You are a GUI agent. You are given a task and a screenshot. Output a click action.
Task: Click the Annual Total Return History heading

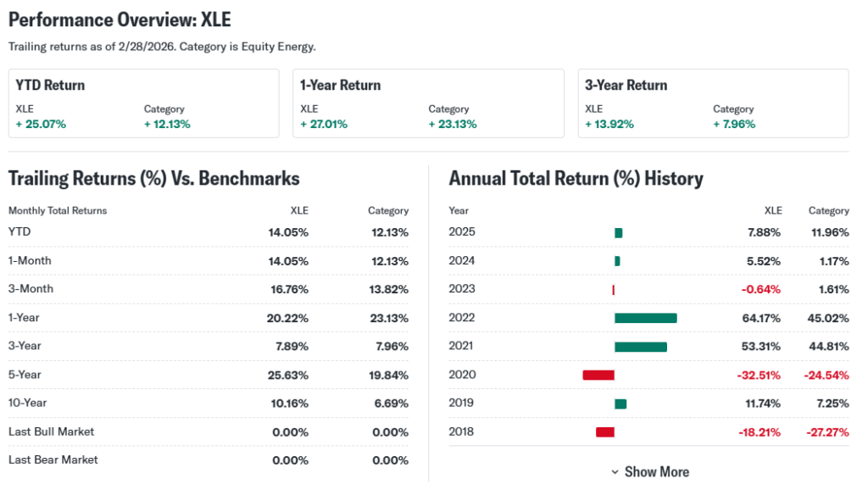pyautogui.click(x=576, y=179)
